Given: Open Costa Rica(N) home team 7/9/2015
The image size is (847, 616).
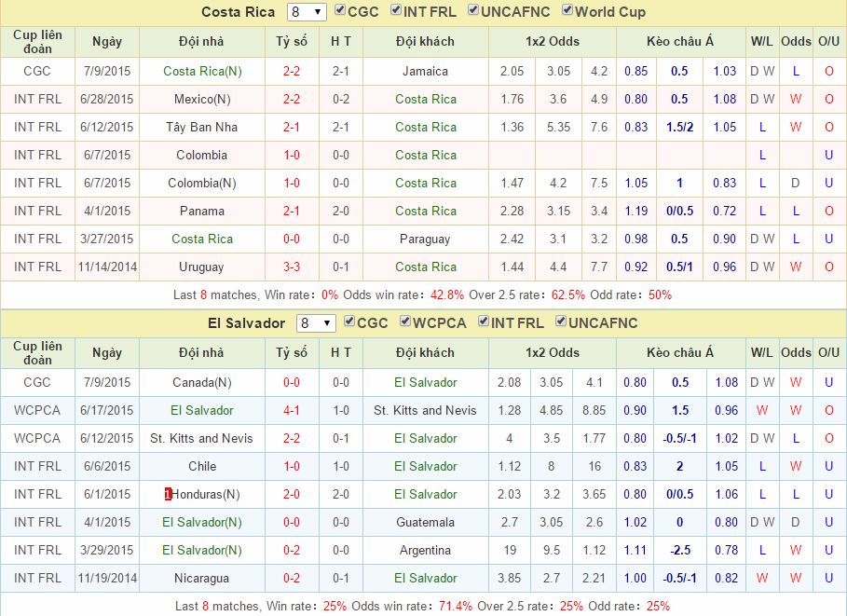Looking at the screenshot, I should (202, 72).
